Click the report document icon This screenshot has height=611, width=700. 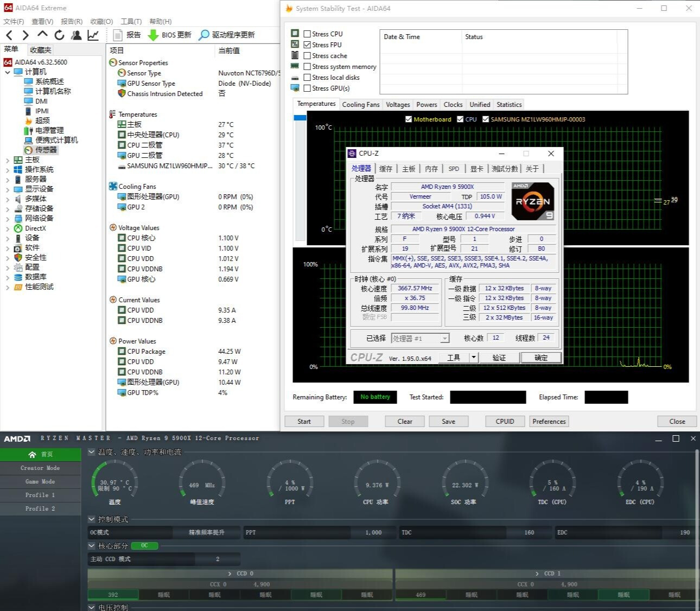118,35
